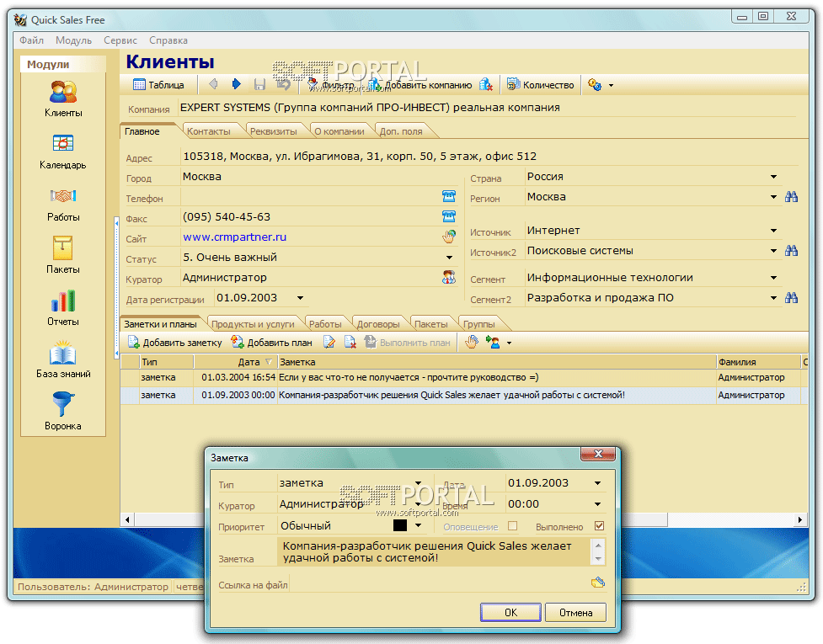Switch to the Группы tab
Screen dimensions: 823x644
point(479,324)
